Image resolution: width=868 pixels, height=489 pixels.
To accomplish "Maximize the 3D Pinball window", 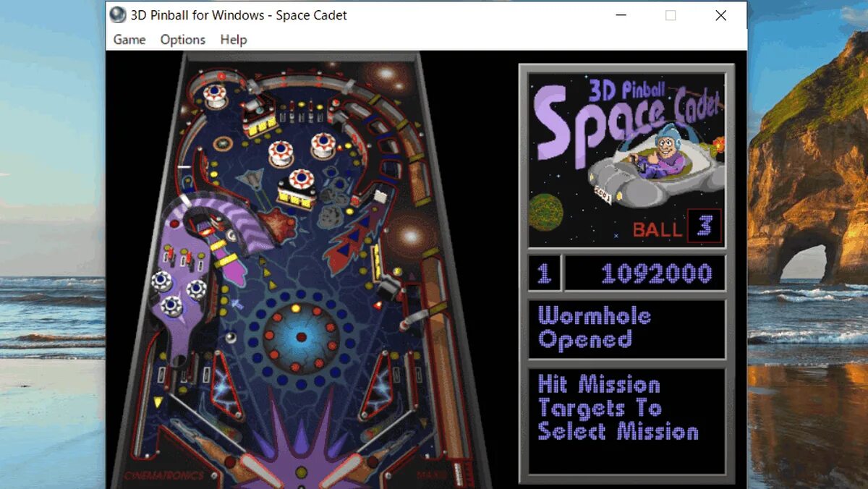I will [671, 15].
